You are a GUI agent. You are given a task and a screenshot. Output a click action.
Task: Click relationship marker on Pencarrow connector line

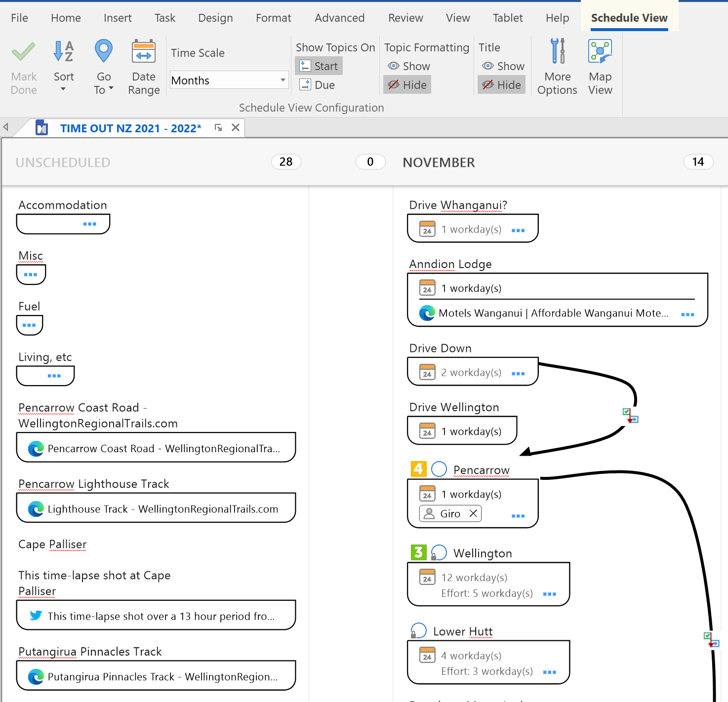[711, 640]
